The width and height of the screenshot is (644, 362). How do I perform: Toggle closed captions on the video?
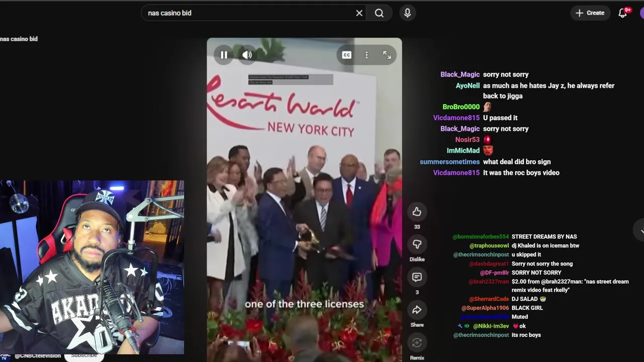point(347,55)
